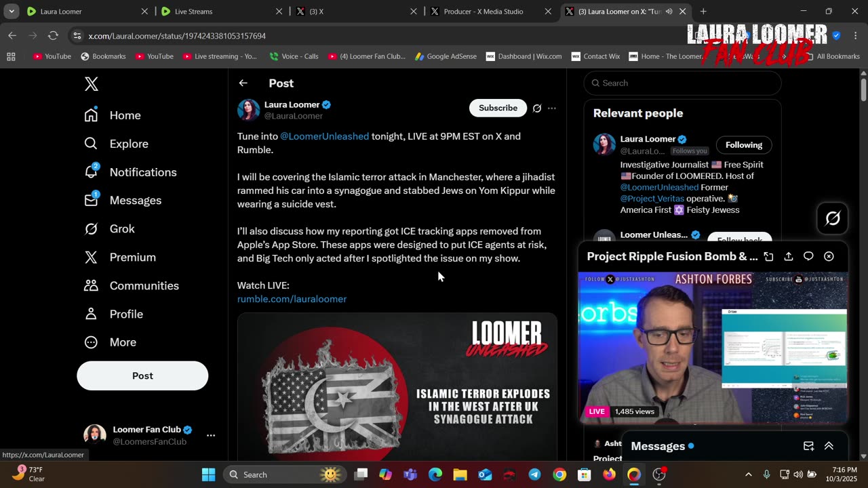
Task: Click the live stream video thumbnail
Action: [713, 348]
